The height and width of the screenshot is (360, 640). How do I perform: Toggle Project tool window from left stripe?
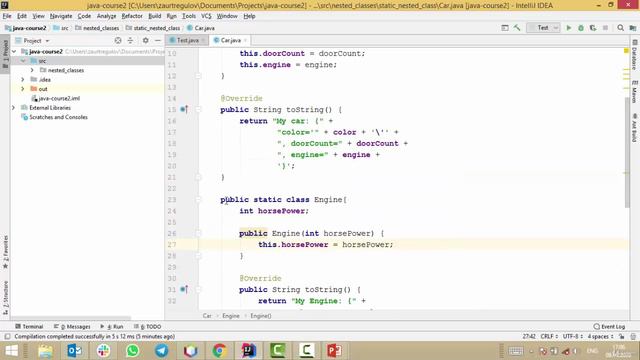[5, 54]
